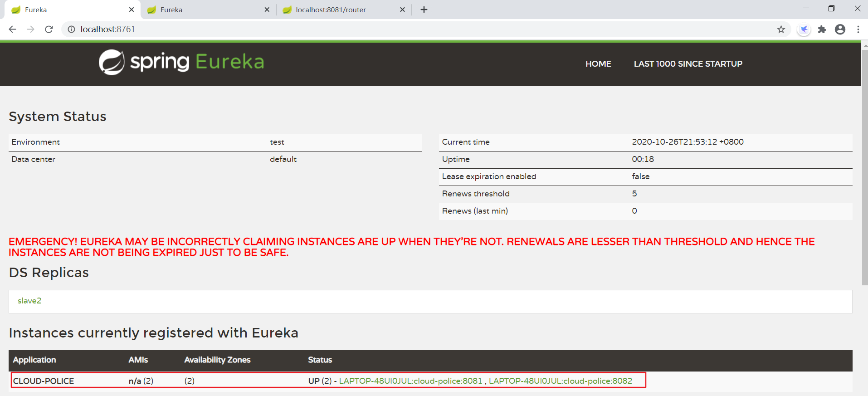Click the Renews (last min) label
This screenshot has height=396, width=868.
pyautogui.click(x=475, y=211)
